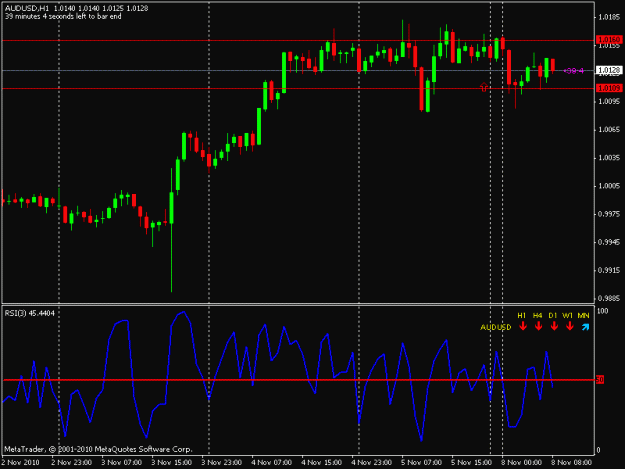Click the red 50 level tag on RSI scale
625x469 pixels.
(600, 380)
